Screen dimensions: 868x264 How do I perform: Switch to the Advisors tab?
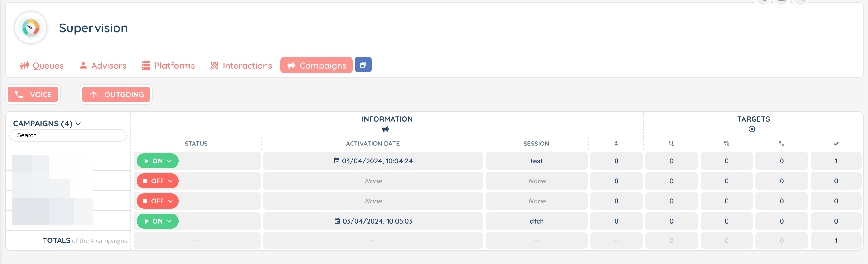click(x=103, y=66)
